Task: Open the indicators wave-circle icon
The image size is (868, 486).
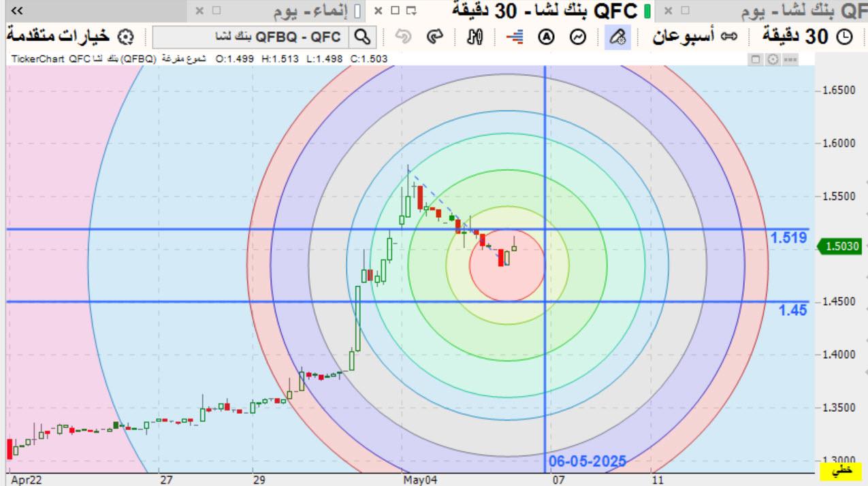Action: tap(578, 37)
